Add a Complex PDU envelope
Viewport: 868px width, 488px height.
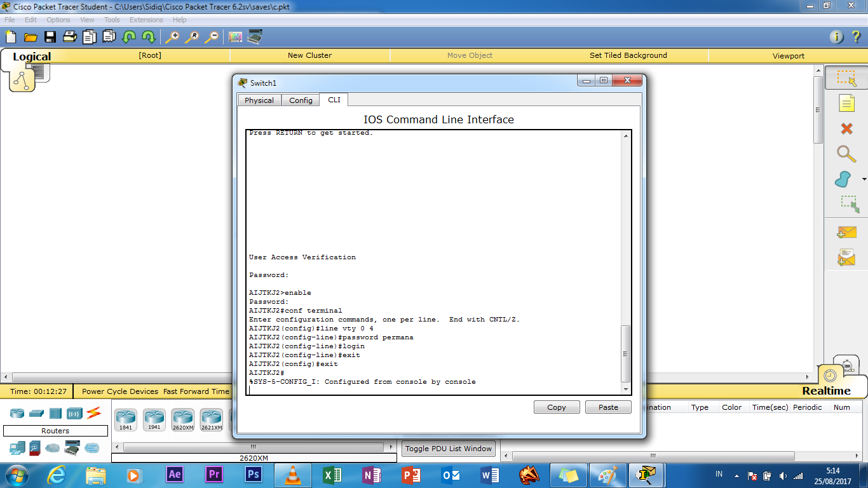846,257
